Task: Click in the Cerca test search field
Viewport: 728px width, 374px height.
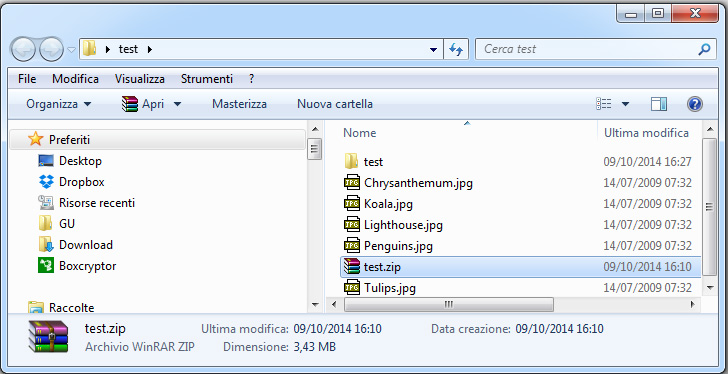Action: [x=587, y=49]
